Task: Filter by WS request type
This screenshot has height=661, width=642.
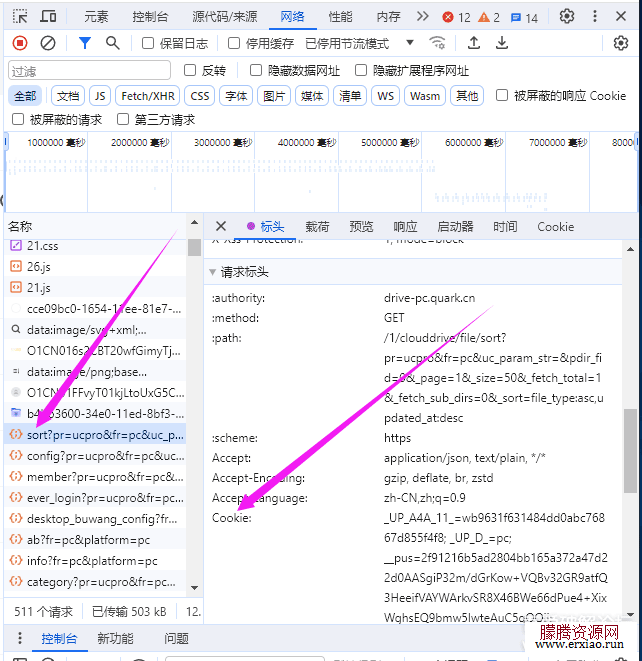Action: [x=385, y=96]
